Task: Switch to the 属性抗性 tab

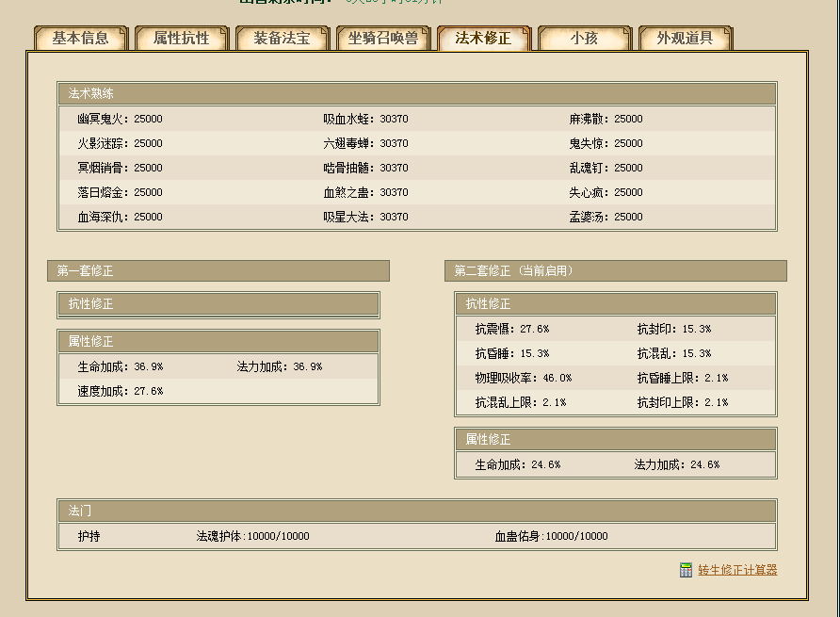Action: (x=182, y=39)
